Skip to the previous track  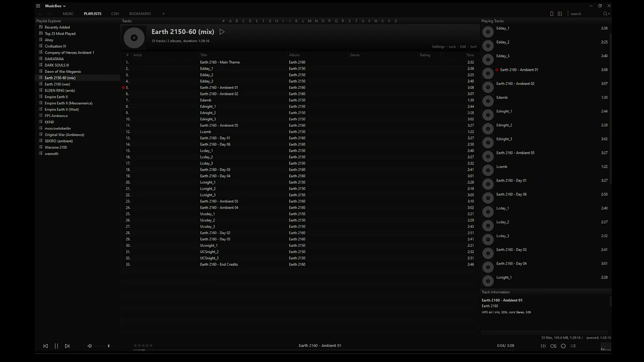click(45, 346)
